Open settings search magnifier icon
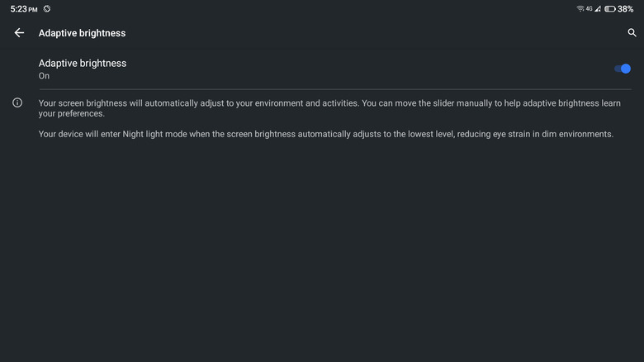Image resolution: width=644 pixels, height=362 pixels. click(632, 33)
